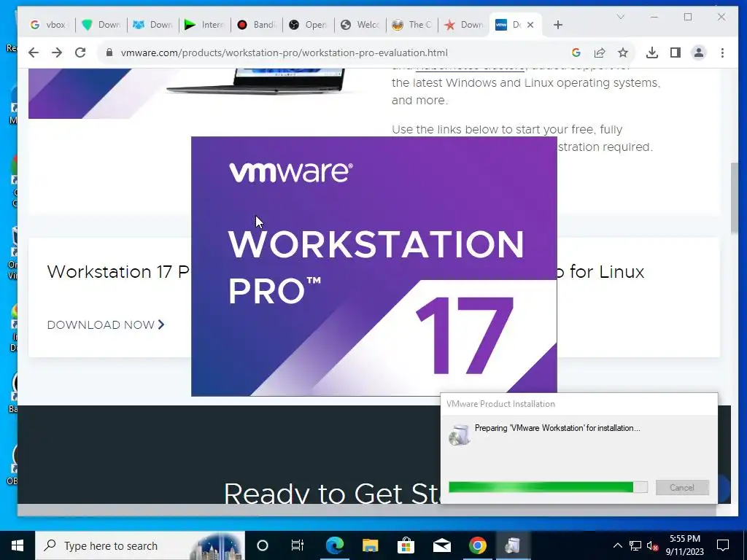Screen dimensions: 747x560
Task: Switch to the red star 'Down' tab
Action: [464, 25]
